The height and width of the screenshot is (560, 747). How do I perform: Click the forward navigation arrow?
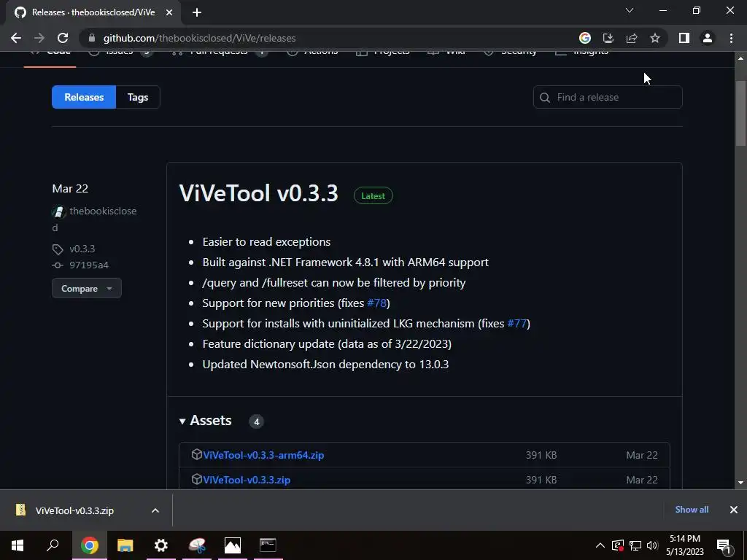(x=39, y=38)
